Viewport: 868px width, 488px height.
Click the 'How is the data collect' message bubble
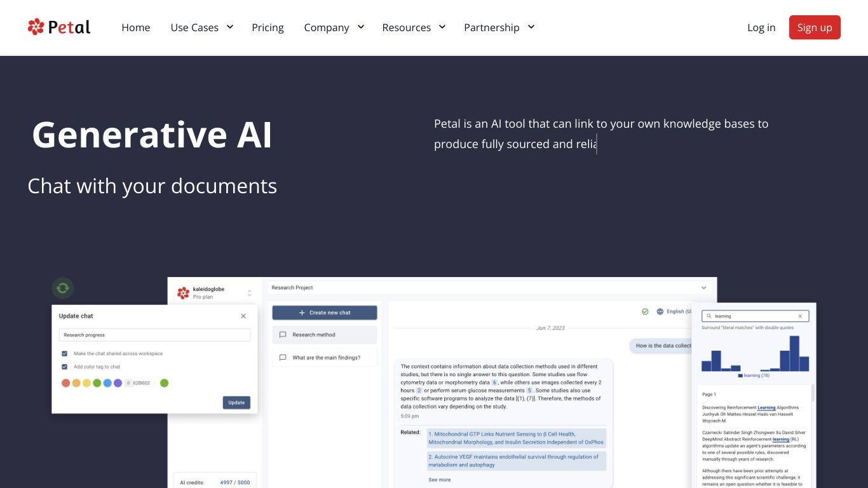[x=661, y=346]
